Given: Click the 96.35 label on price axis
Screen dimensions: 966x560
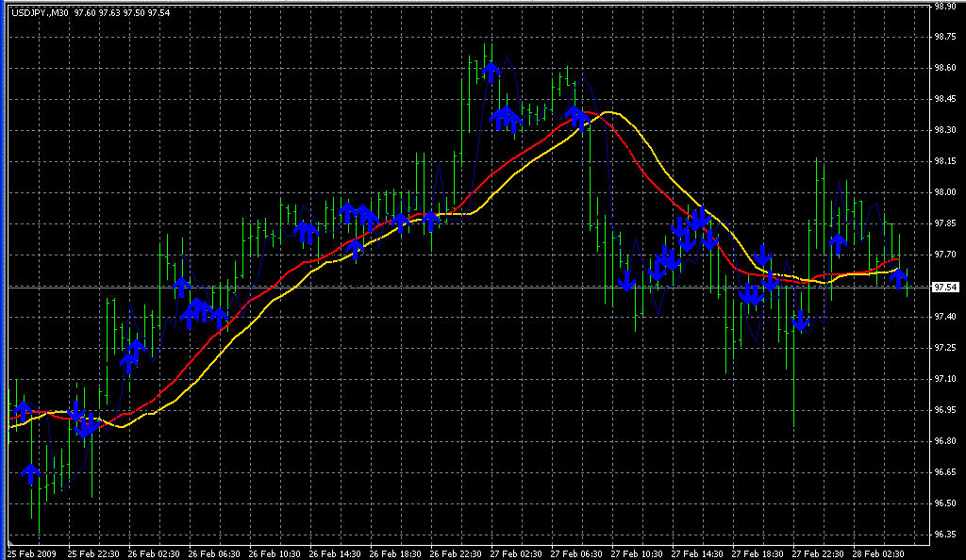Looking at the screenshot, I should tap(944, 535).
